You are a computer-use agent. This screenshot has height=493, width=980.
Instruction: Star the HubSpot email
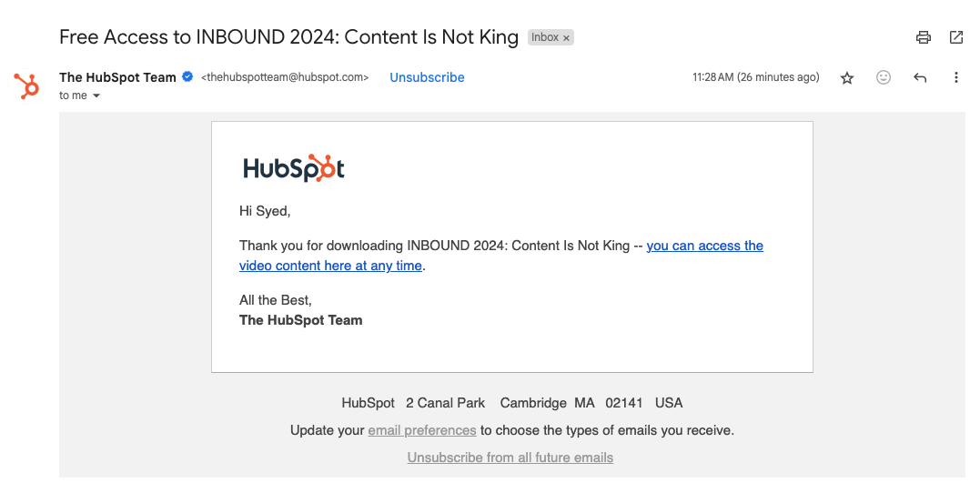[x=847, y=77]
